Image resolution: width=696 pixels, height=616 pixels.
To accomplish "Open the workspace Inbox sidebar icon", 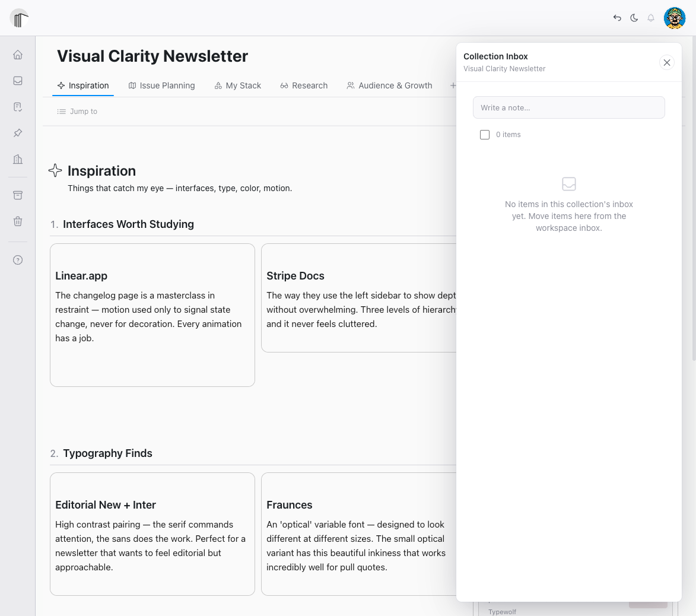I will pyautogui.click(x=18, y=81).
